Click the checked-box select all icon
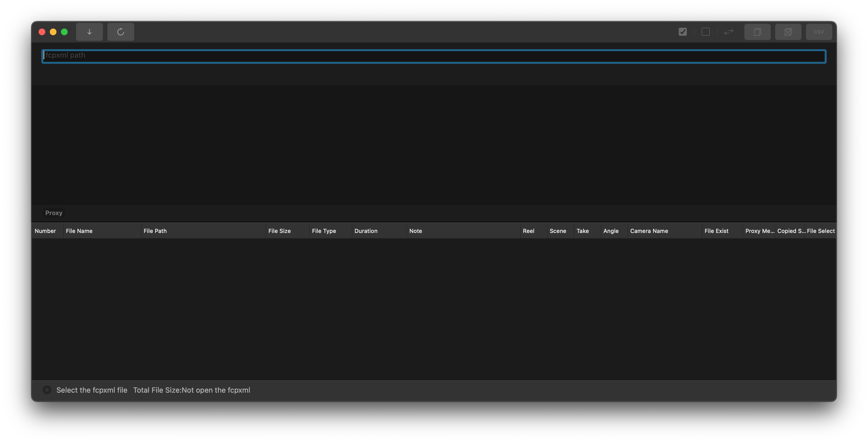868x443 pixels. (683, 32)
